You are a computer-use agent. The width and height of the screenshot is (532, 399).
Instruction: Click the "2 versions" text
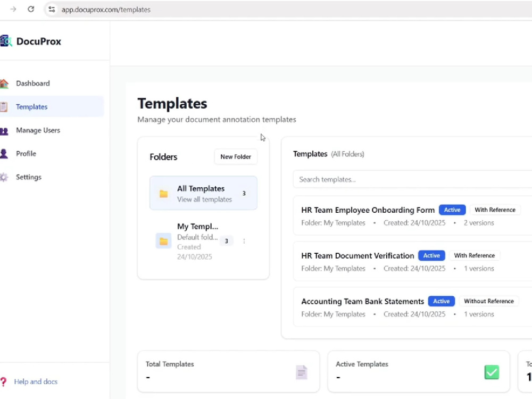click(x=479, y=223)
